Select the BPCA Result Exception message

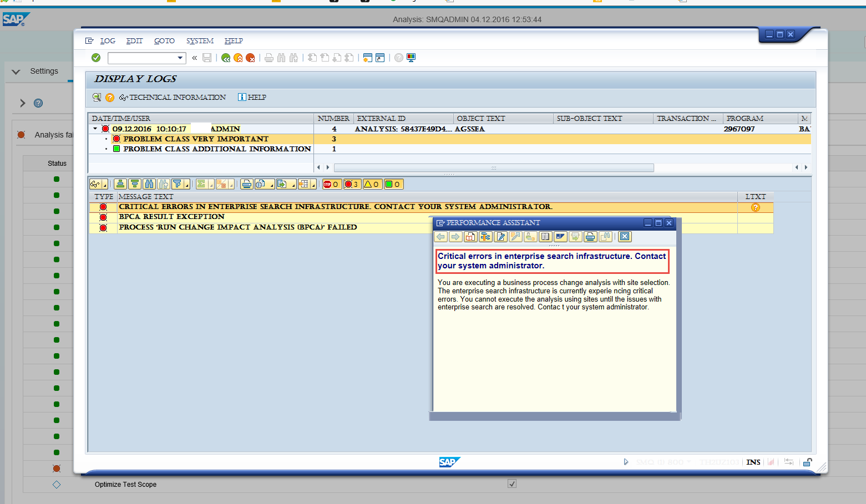(x=171, y=217)
